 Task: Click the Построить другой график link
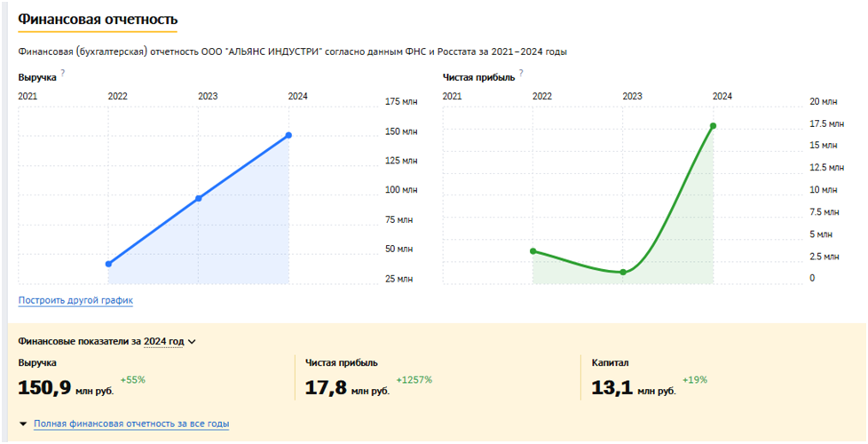[75, 300]
